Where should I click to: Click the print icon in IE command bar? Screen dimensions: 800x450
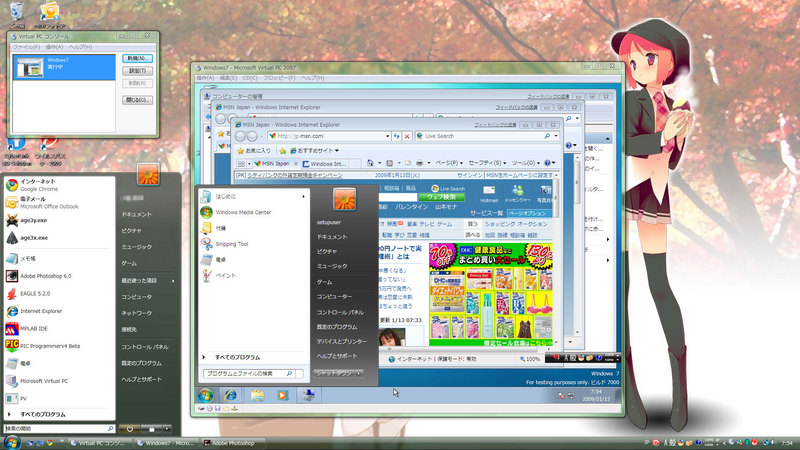pos(419,163)
